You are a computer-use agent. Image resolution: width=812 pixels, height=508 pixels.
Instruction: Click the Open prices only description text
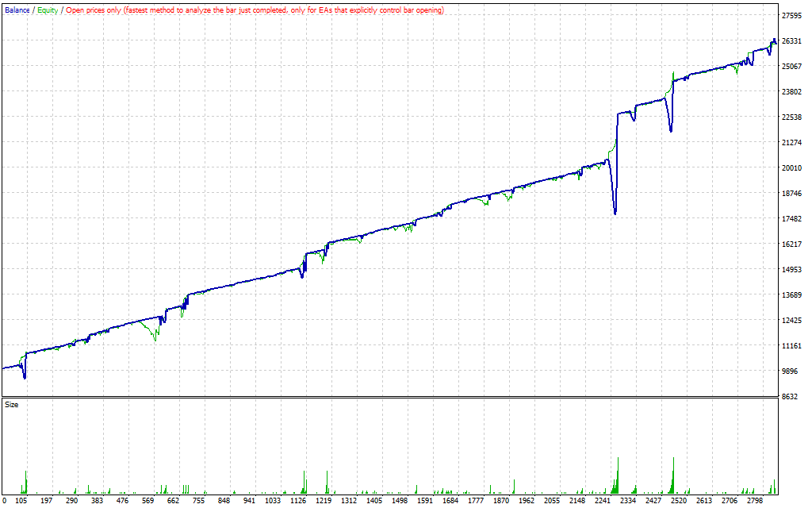[x=255, y=10]
